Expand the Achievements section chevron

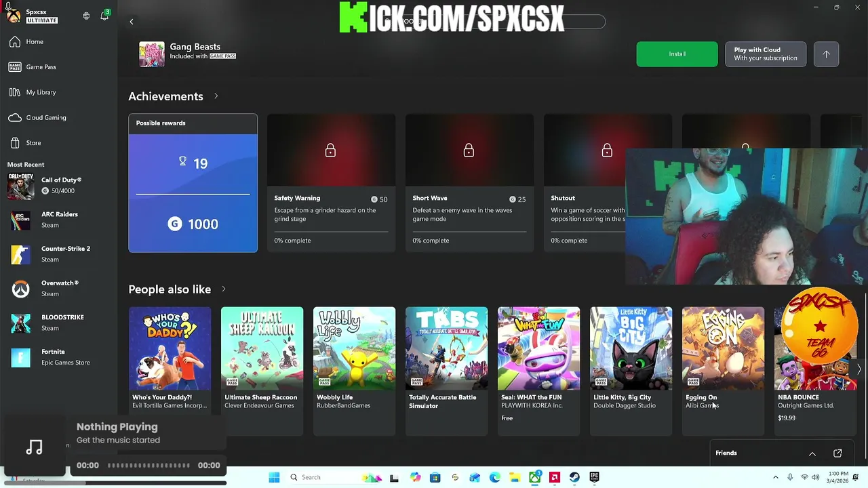[x=216, y=96]
